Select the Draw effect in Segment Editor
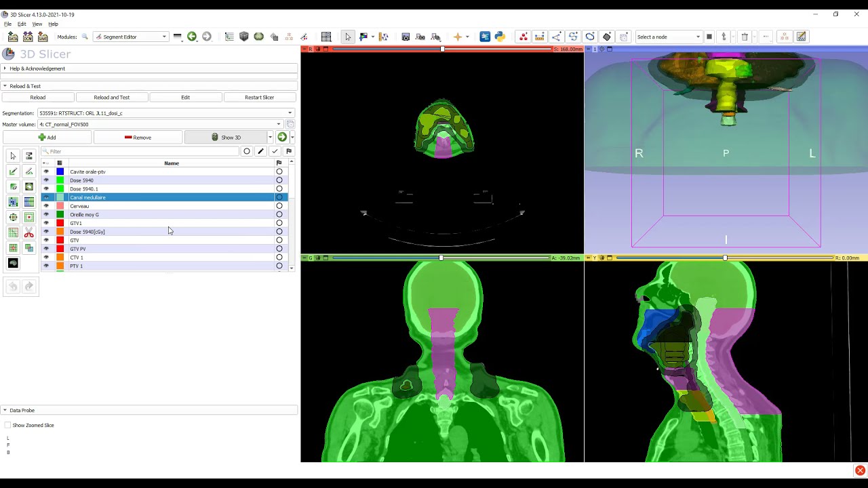This screenshot has width=868, height=488. pos(28,171)
